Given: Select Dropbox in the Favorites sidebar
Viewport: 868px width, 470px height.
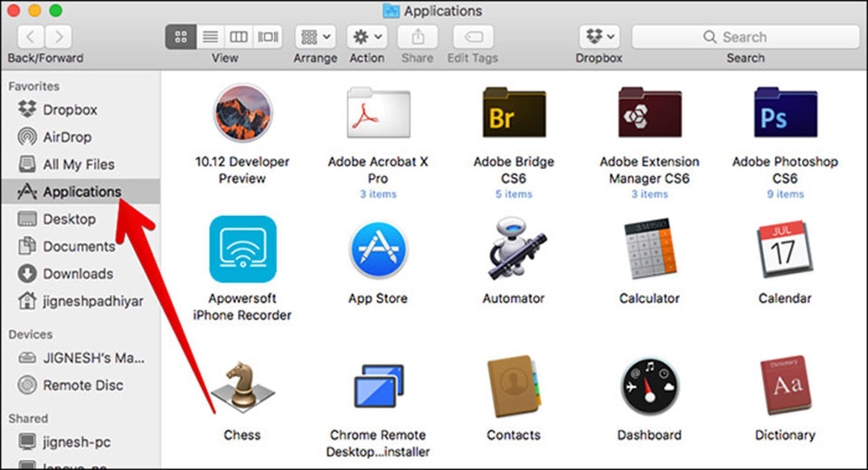Looking at the screenshot, I should [x=80, y=109].
